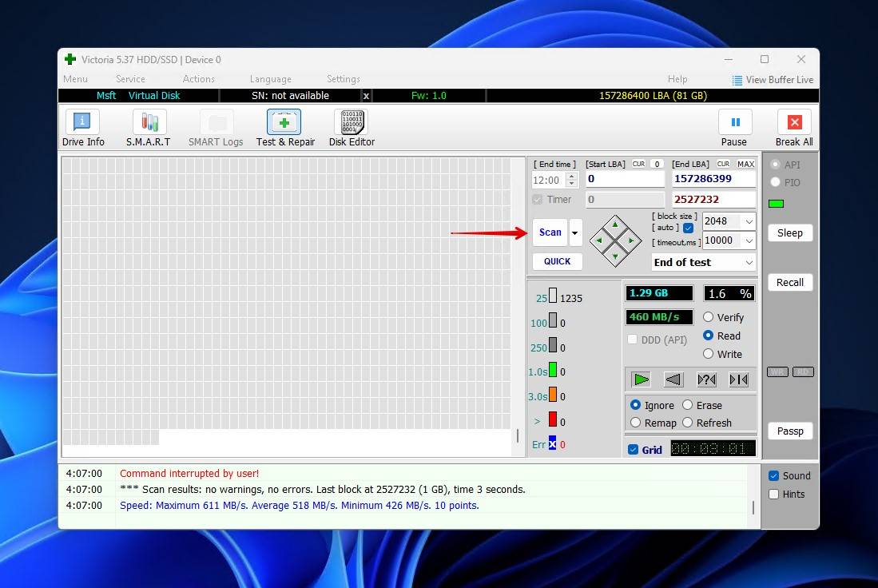
Task: Open the Menu menu
Action: point(75,79)
